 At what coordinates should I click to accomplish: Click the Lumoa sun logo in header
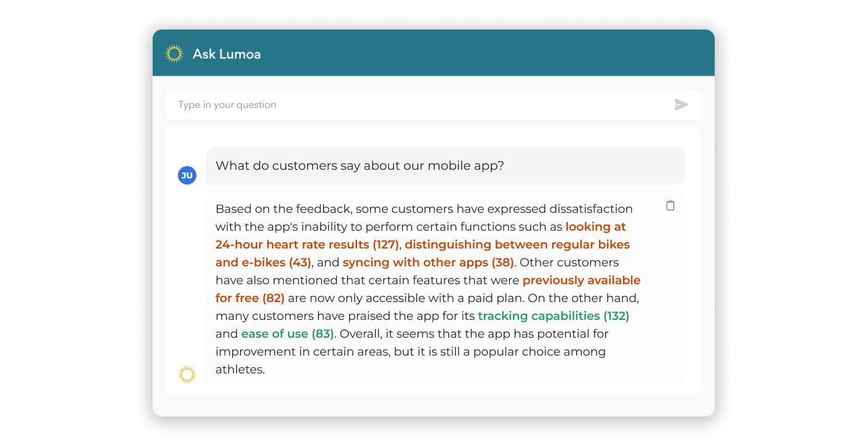tap(175, 54)
